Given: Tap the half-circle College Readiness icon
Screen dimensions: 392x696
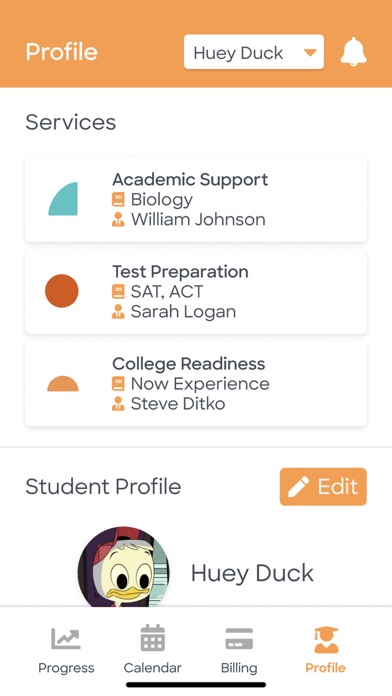Looking at the screenshot, I should [x=63, y=384].
